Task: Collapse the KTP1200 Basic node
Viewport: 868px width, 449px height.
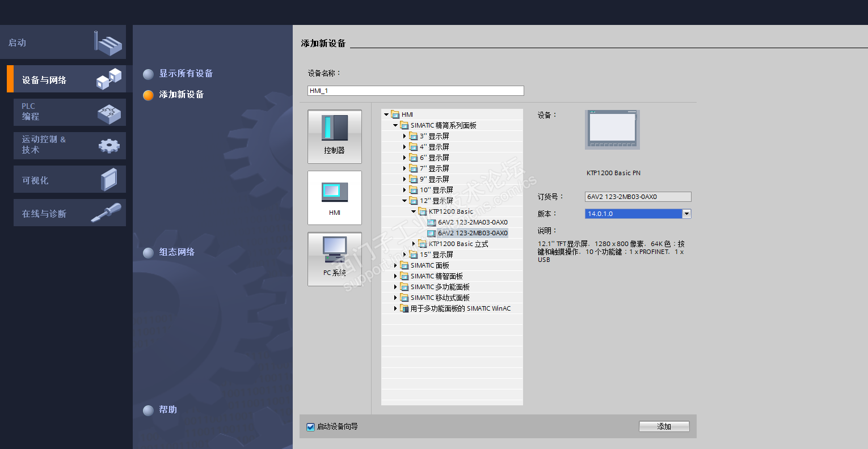Action: pyautogui.click(x=414, y=211)
